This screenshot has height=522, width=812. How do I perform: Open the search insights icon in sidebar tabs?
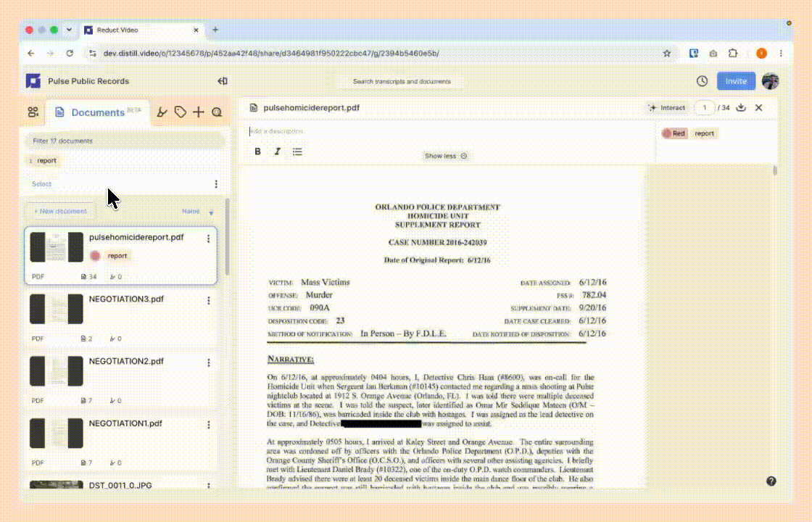[x=217, y=112]
